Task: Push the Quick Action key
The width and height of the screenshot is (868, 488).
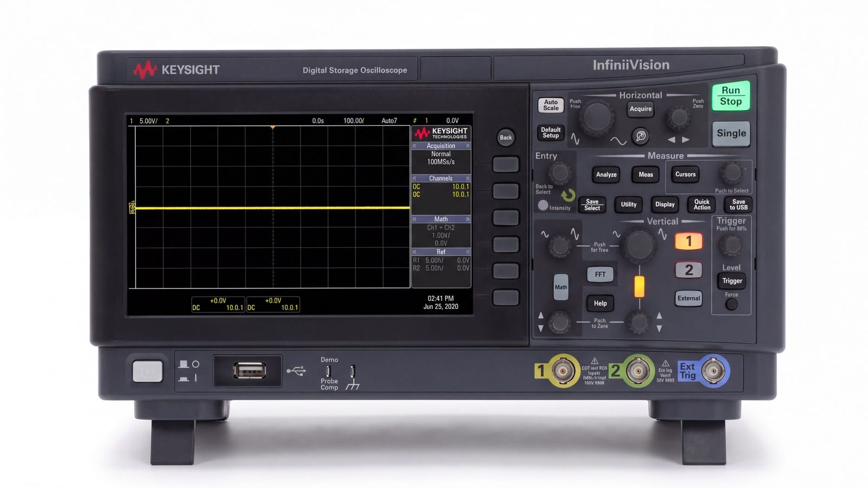Action: click(702, 204)
